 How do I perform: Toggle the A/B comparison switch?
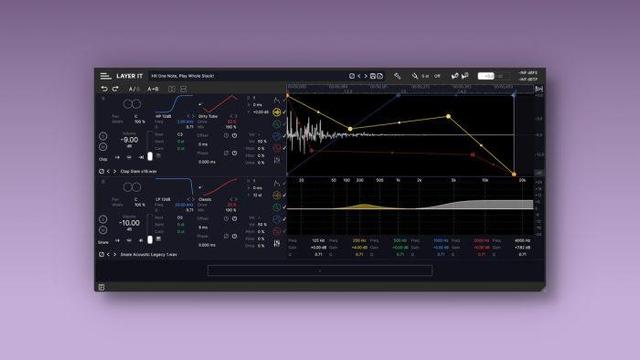pos(134,89)
